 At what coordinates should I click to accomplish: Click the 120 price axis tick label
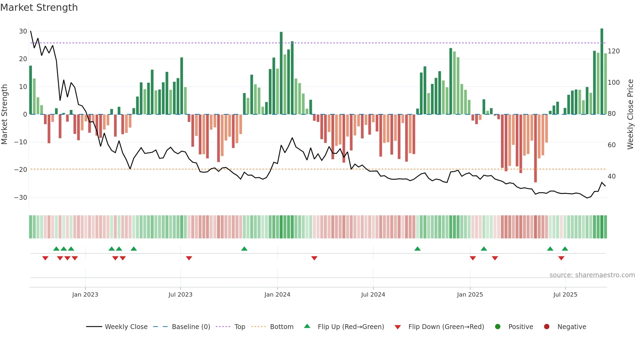(614, 51)
